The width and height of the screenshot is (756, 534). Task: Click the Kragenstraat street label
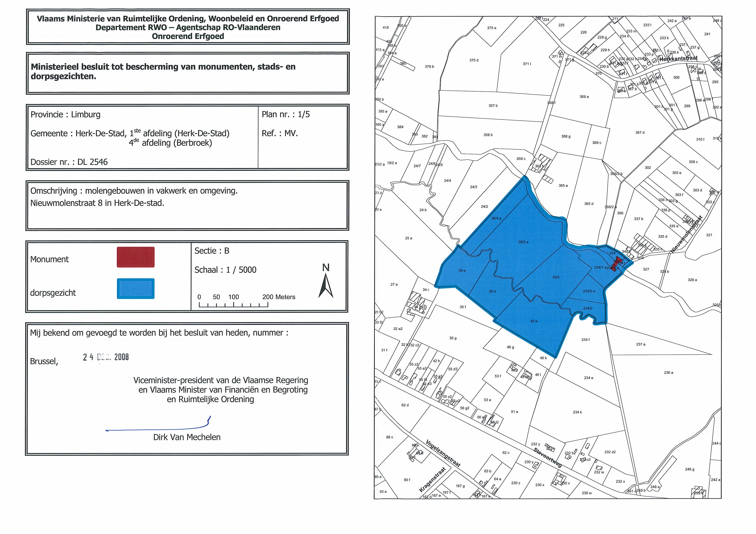(x=432, y=480)
